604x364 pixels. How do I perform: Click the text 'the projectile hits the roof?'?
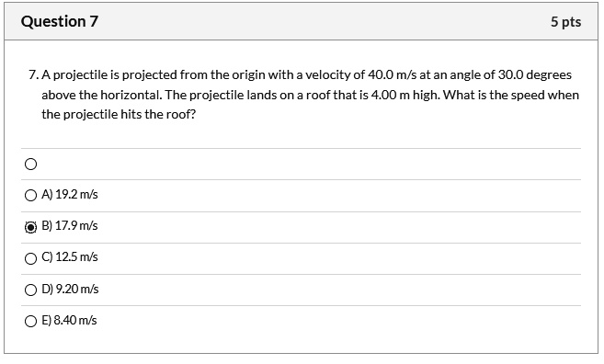(119, 114)
